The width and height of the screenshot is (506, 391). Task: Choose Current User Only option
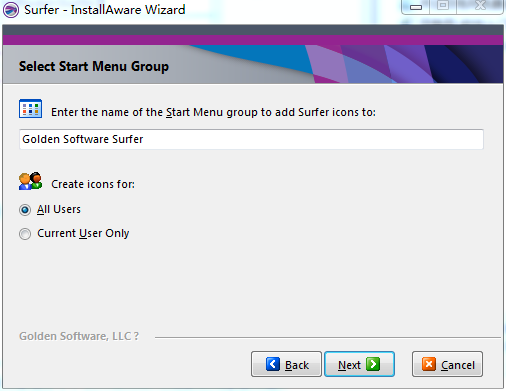pyautogui.click(x=25, y=234)
